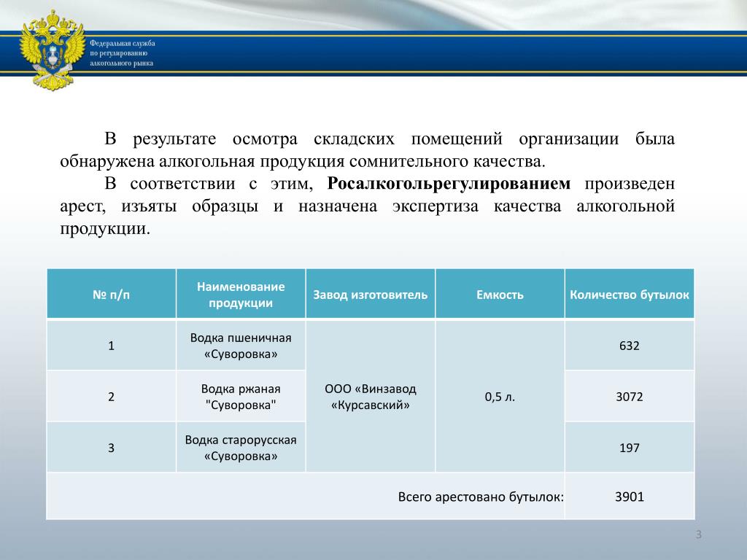Click the 'Емкость' column header
Image resolution: width=747 pixels, height=560 pixels.
[500, 295]
